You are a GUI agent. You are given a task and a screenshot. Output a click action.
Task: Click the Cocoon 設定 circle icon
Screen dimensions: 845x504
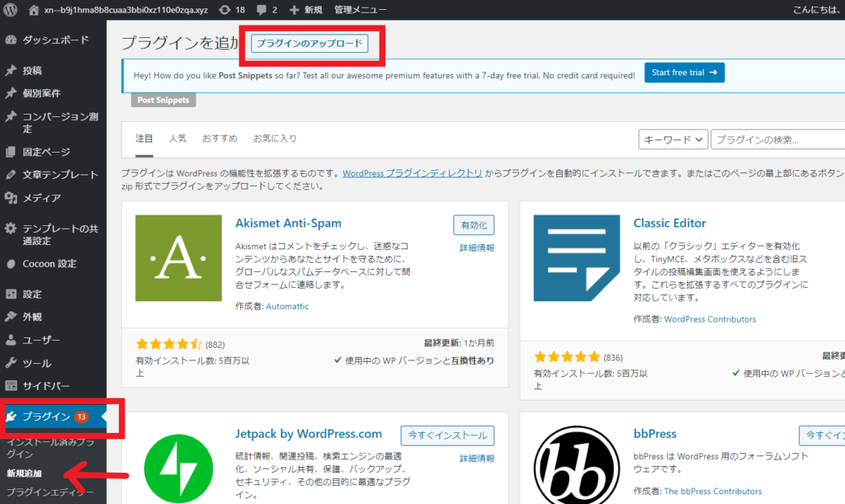[11, 264]
